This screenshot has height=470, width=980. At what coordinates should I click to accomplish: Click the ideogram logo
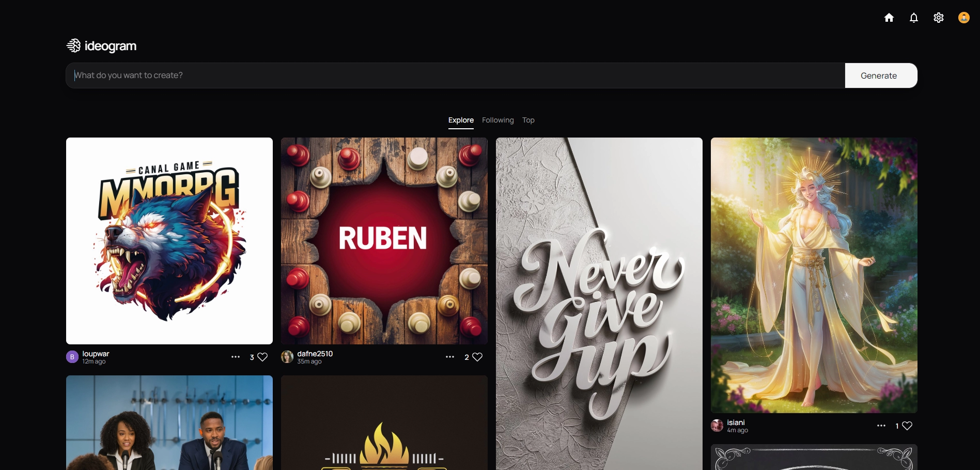pyautogui.click(x=102, y=46)
